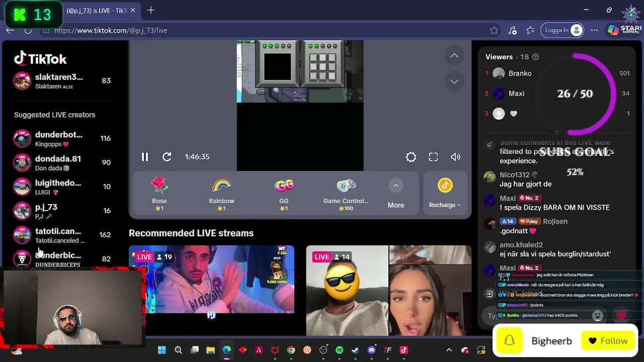Image resolution: width=644 pixels, height=362 pixels.
Task: Open the Windows Start menu
Action: pos(162,350)
